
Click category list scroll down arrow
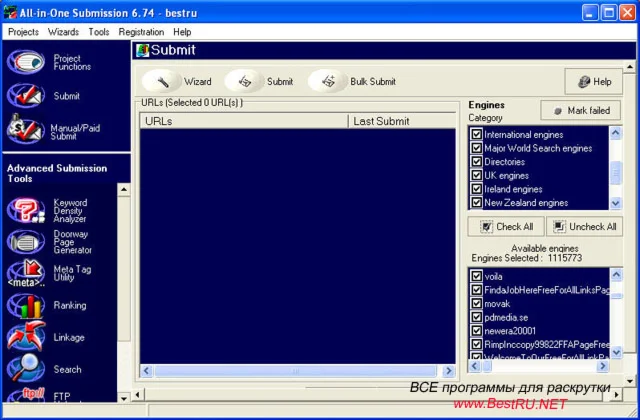tap(616, 203)
